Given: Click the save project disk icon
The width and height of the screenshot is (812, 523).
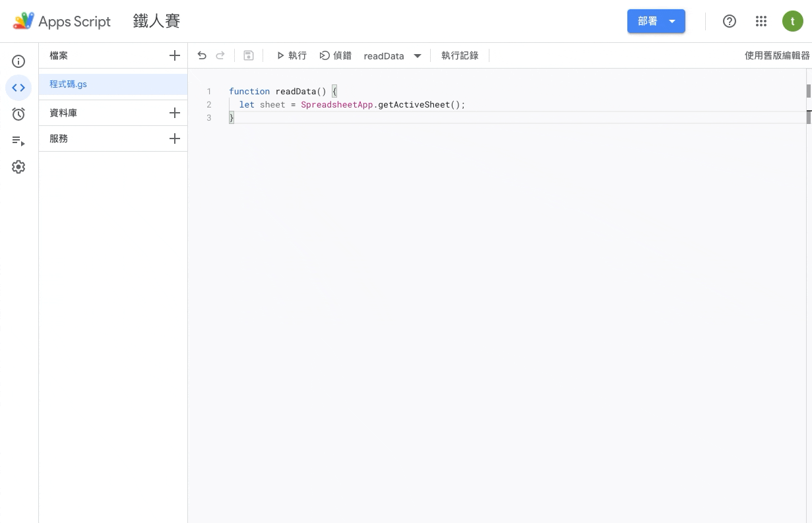Looking at the screenshot, I should [249, 56].
